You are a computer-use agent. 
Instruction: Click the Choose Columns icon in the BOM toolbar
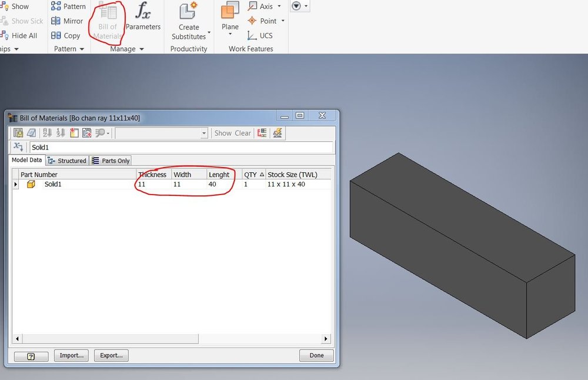[87, 133]
